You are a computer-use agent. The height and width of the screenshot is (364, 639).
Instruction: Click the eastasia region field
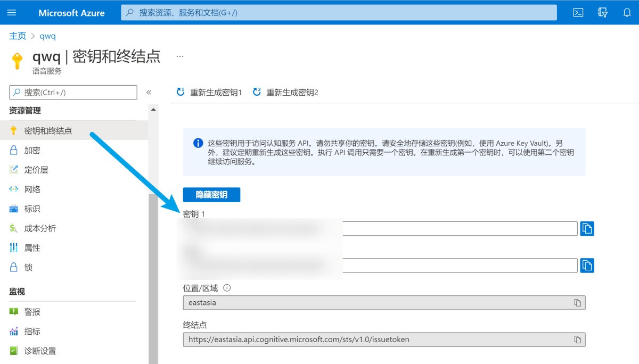click(384, 302)
